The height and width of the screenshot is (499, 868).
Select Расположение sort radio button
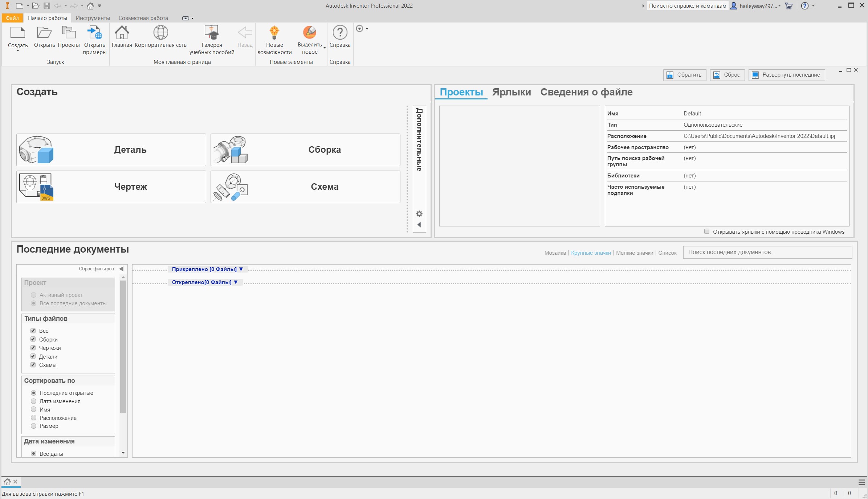34,418
